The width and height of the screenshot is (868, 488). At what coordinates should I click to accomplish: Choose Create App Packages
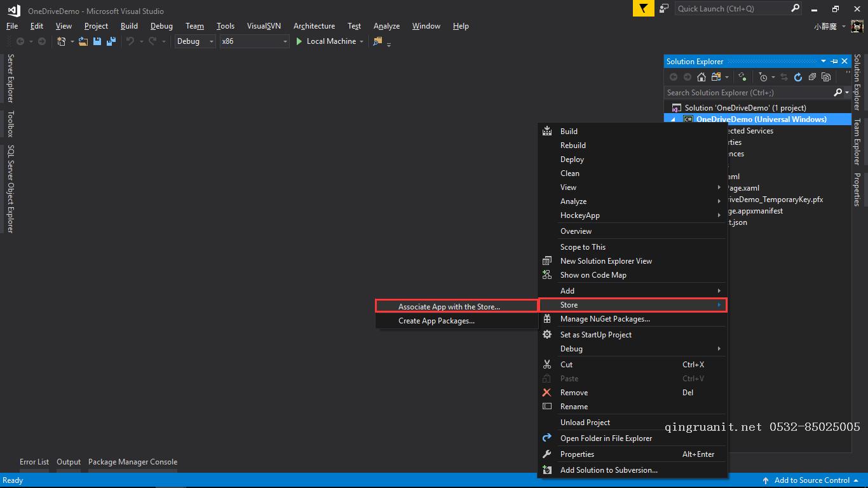456,321
